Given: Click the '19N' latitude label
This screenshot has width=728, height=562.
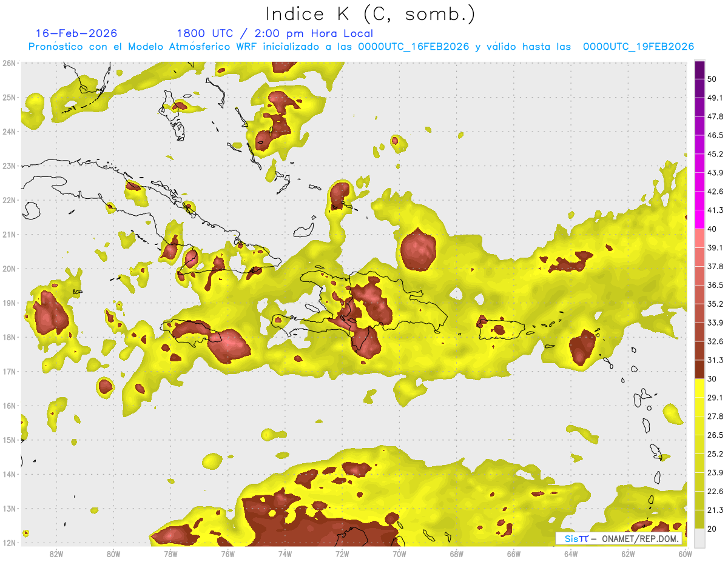Looking at the screenshot, I should click(x=9, y=303).
